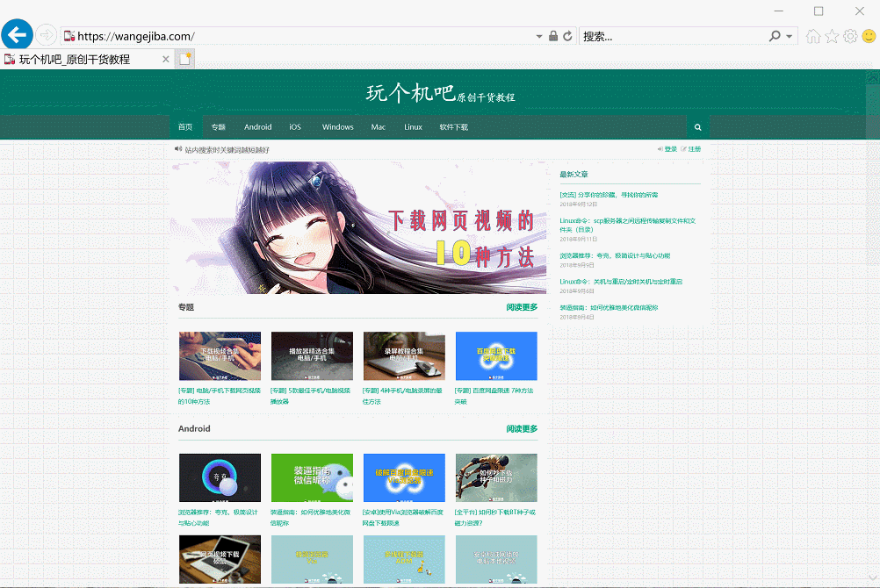Close the 玩个机吧 browser tab

pyautogui.click(x=166, y=59)
